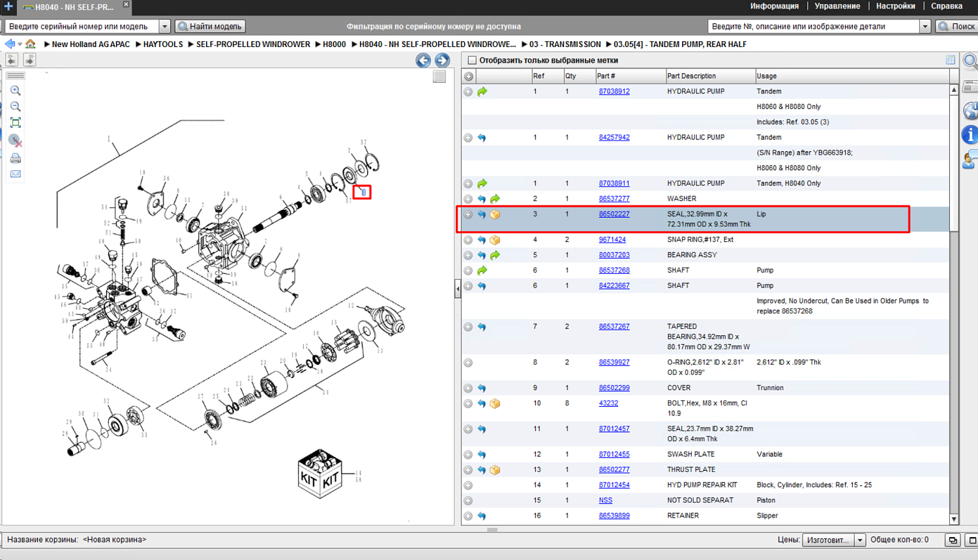Click the box icon on the THRUST PLATE row
This screenshot has width=978, height=560.
tap(496, 470)
